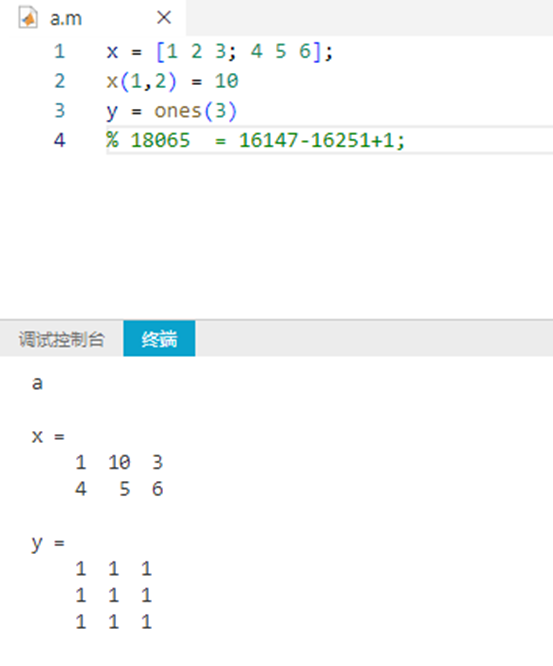Click line number 2 in gutter
553x666 pixels.
coord(59,81)
